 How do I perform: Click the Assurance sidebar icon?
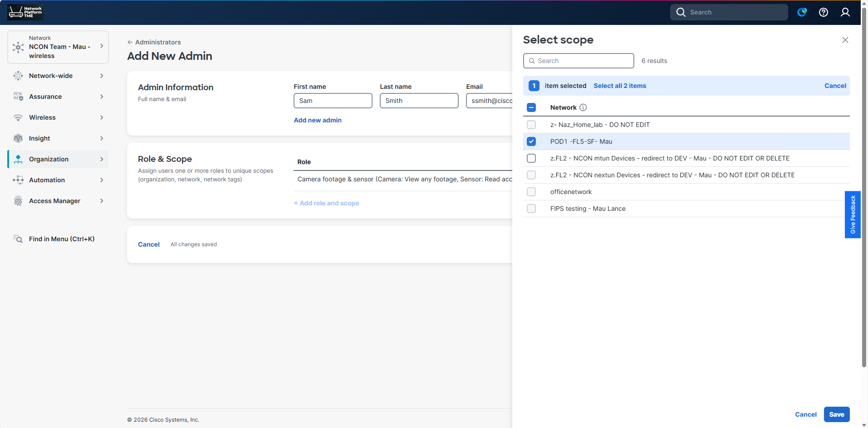pyautogui.click(x=18, y=97)
